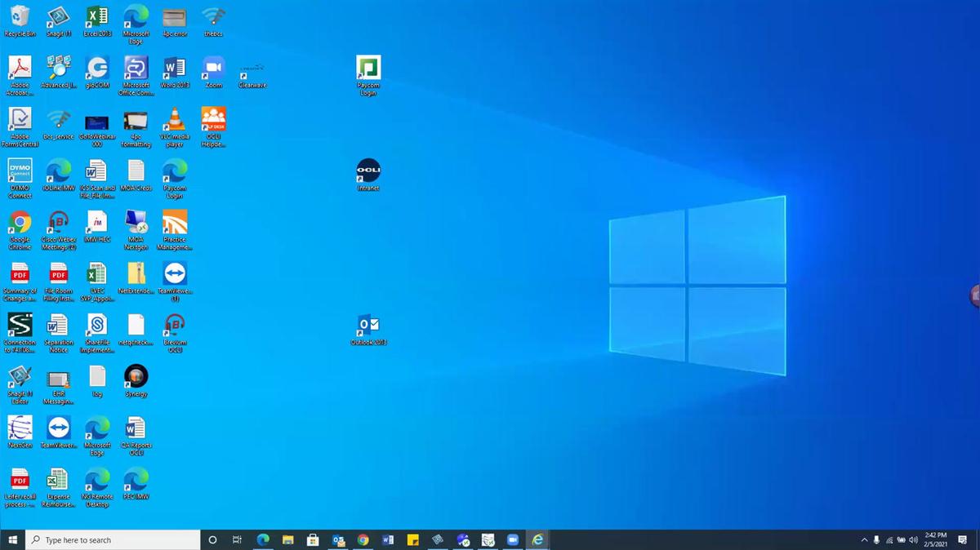Image resolution: width=980 pixels, height=550 pixels.
Task: Open the Windows Start menu
Action: 12,540
